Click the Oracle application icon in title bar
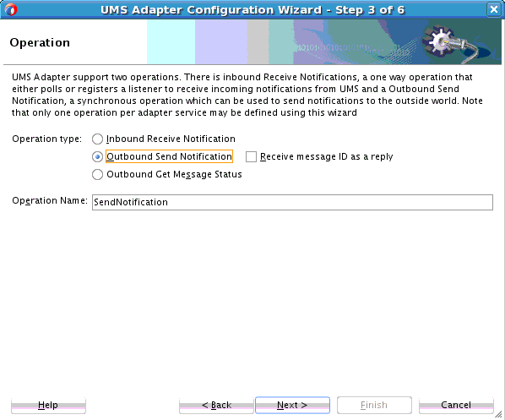 coord(11,9)
